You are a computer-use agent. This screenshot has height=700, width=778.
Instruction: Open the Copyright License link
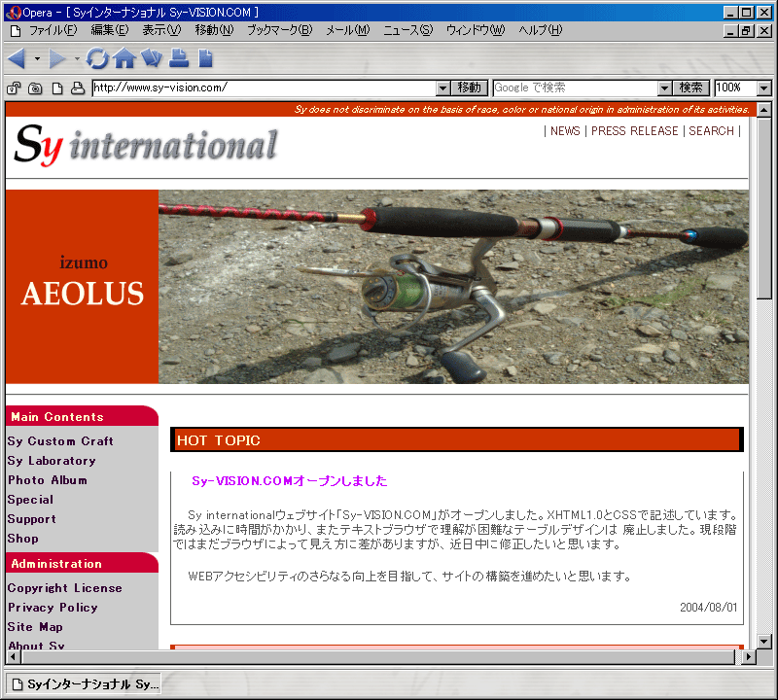(65, 588)
